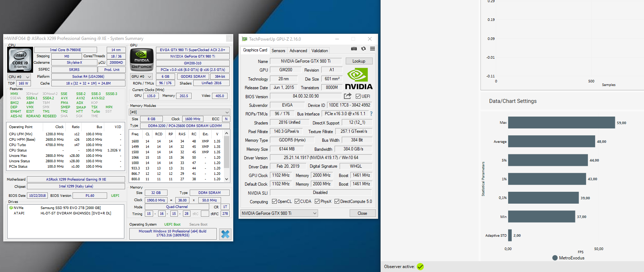Click the Bus Interface question mark help icon
644x272 pixels.
371,114
